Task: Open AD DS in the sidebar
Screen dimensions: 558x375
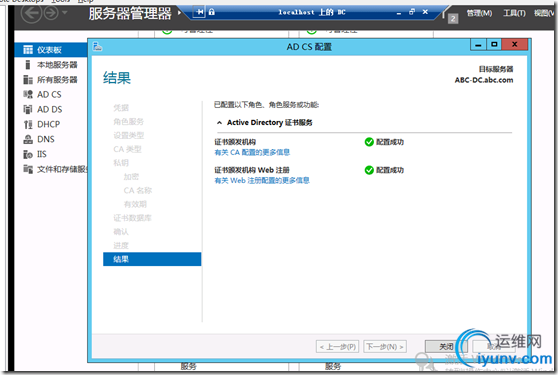Action: [x=51, y=109]
